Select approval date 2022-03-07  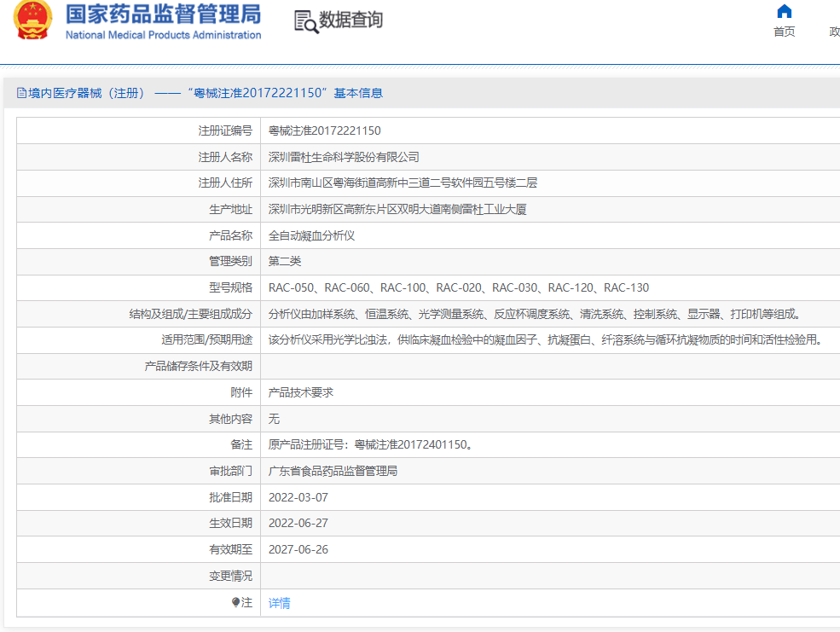point(298,497)
